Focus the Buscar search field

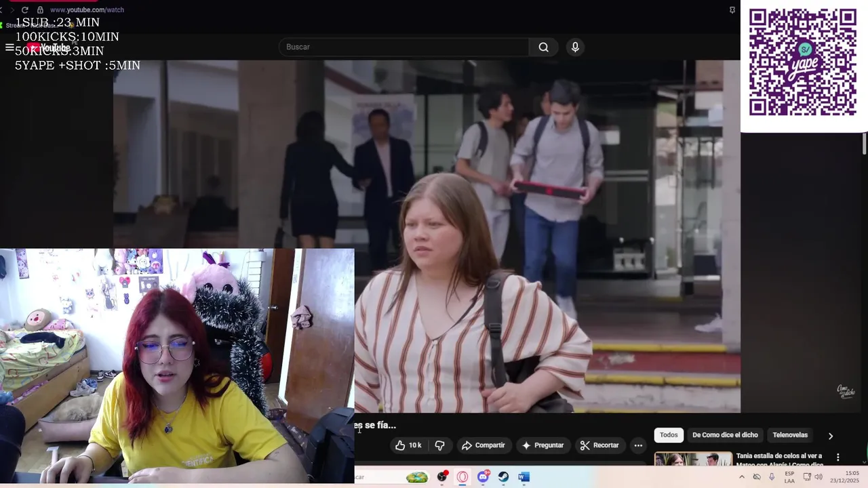tap(403, 47)
